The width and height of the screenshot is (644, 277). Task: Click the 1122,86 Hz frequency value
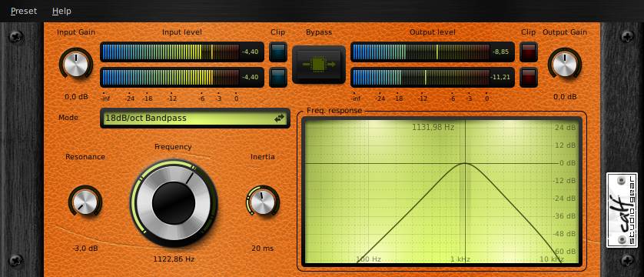click(x=174, y=259)
